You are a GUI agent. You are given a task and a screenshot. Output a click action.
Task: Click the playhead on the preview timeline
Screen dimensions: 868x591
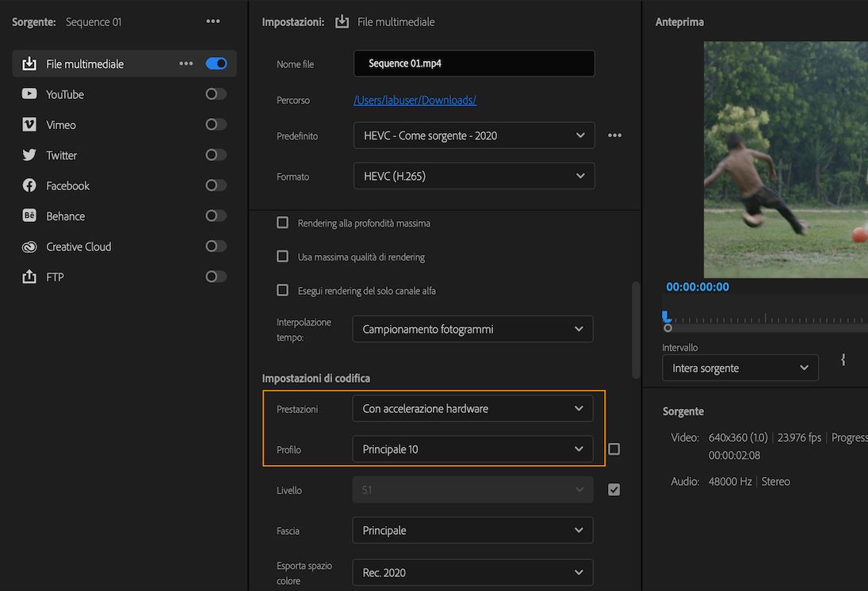667,315
